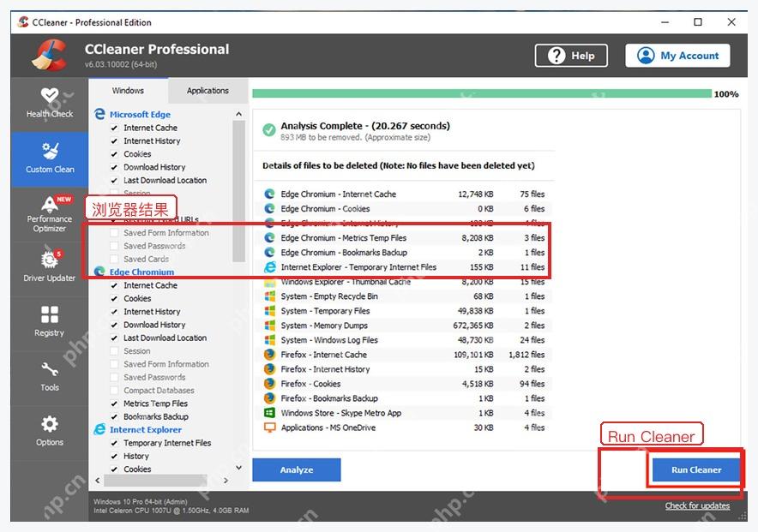This screenshot has width=758, height=532.
Task: Click the Internet Explorer group icon
Action: [x=99, y=429]
